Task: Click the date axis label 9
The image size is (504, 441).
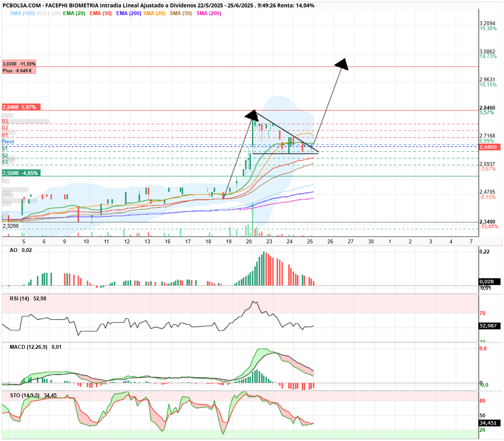Action: [64, 241]
